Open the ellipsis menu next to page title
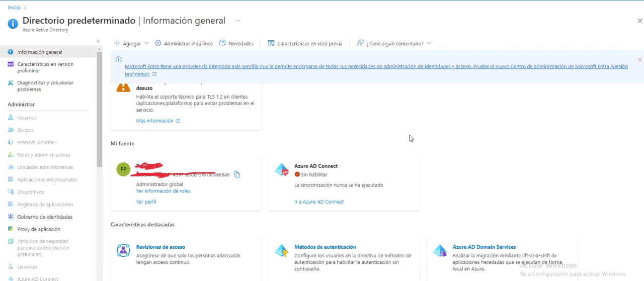The image size is (644, 281). tap(238, 21)
